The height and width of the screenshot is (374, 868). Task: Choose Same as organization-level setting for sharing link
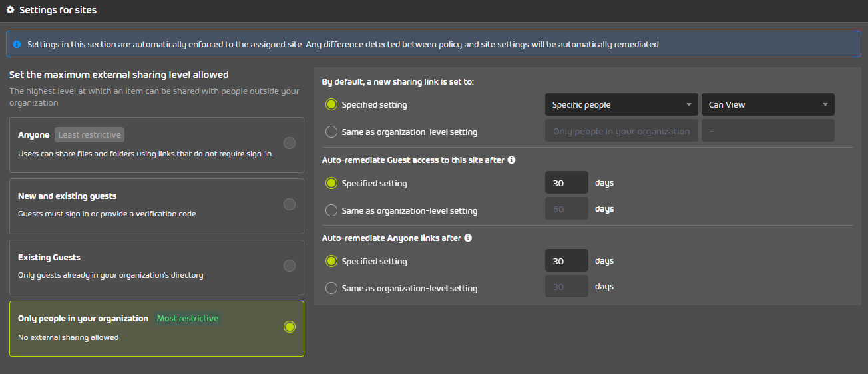click(331, 132)
